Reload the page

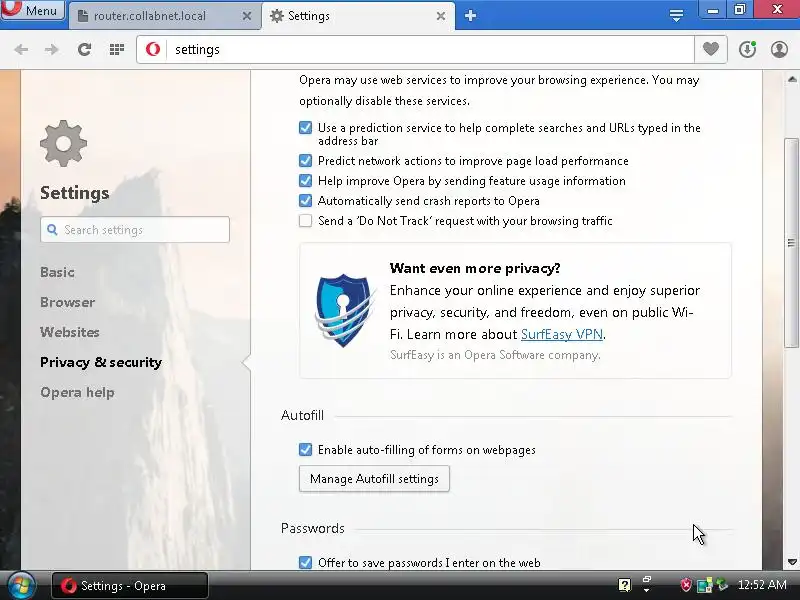point(84,49)
